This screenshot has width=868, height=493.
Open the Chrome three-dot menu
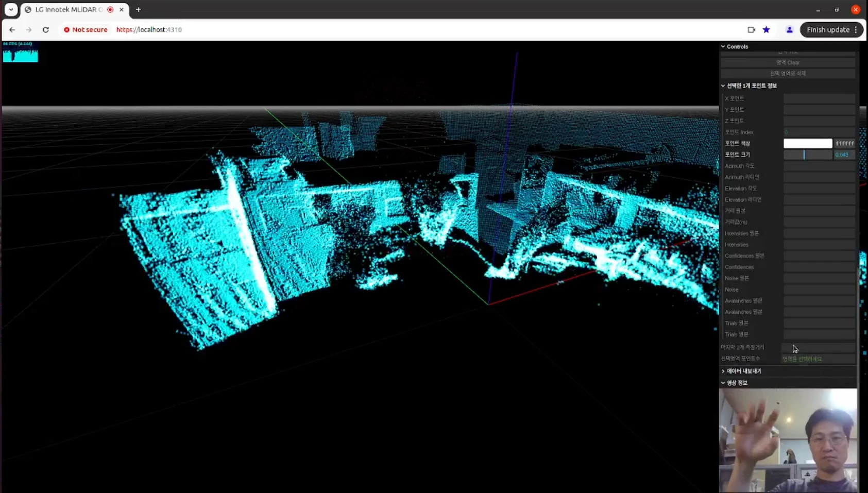pyautogui.click(x=856, y=30)
